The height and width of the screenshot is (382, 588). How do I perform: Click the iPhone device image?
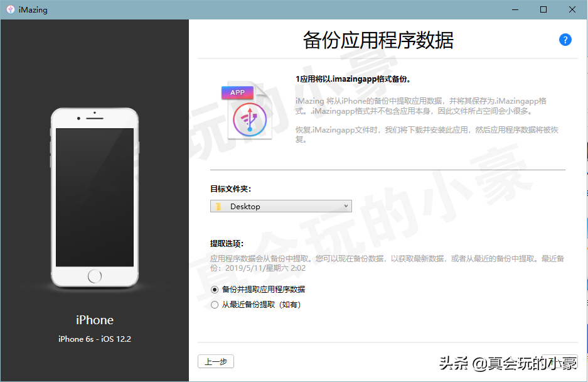point(95,197)
